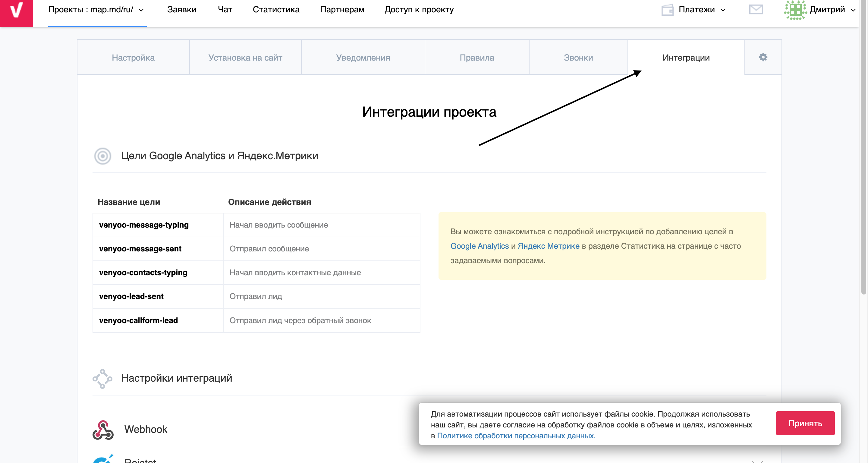Open the Правила tab
Image resolution: width=868 pixels, height=463 pixels.
point(477,58)
